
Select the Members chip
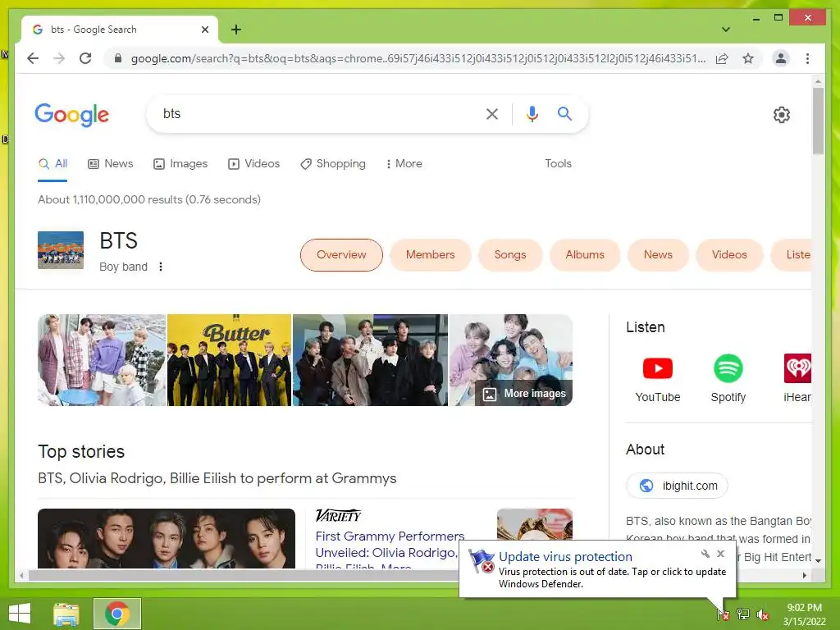(430, 255)
